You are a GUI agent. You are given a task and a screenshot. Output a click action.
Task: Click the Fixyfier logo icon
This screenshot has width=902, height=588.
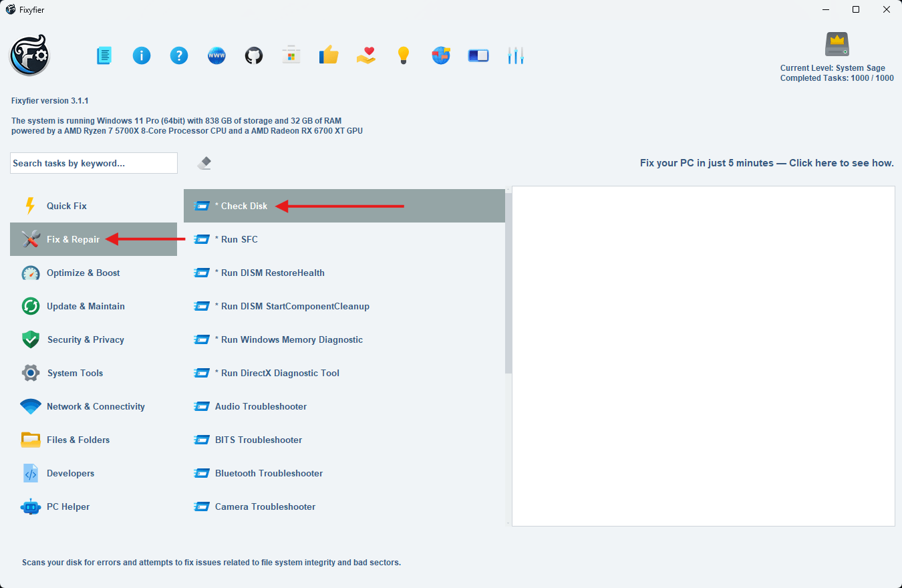coord(29,55)
